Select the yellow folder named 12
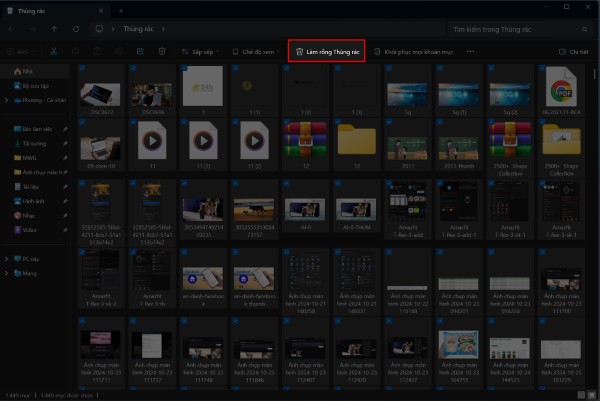 [355, 140]
